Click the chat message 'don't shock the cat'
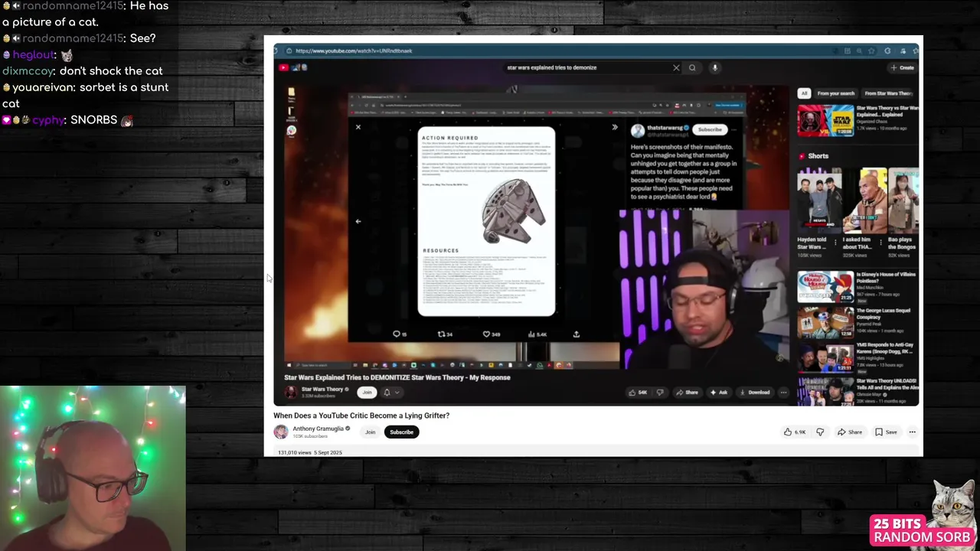Viewport: 980px width, 551px height. 110,71
